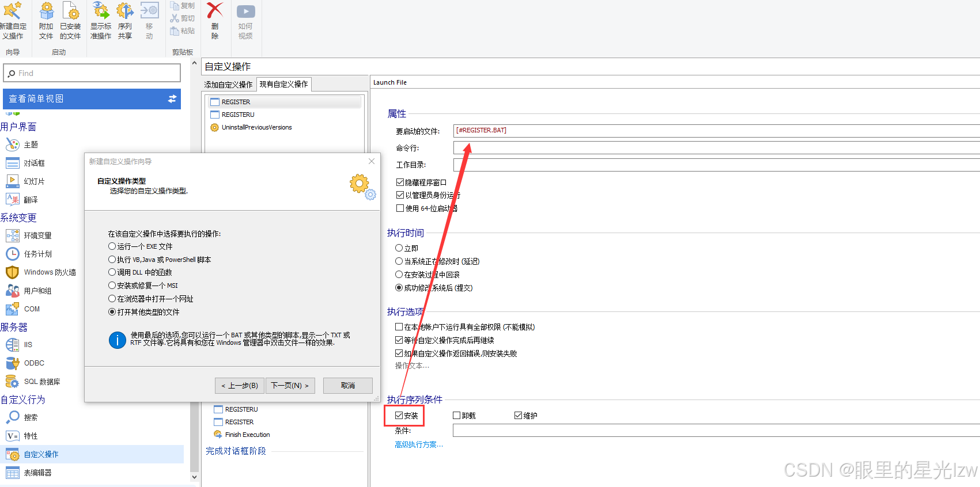The image size is (980, 487).
Task: Switch to the 添加自定义操作 tab
Action: (228, 85)
